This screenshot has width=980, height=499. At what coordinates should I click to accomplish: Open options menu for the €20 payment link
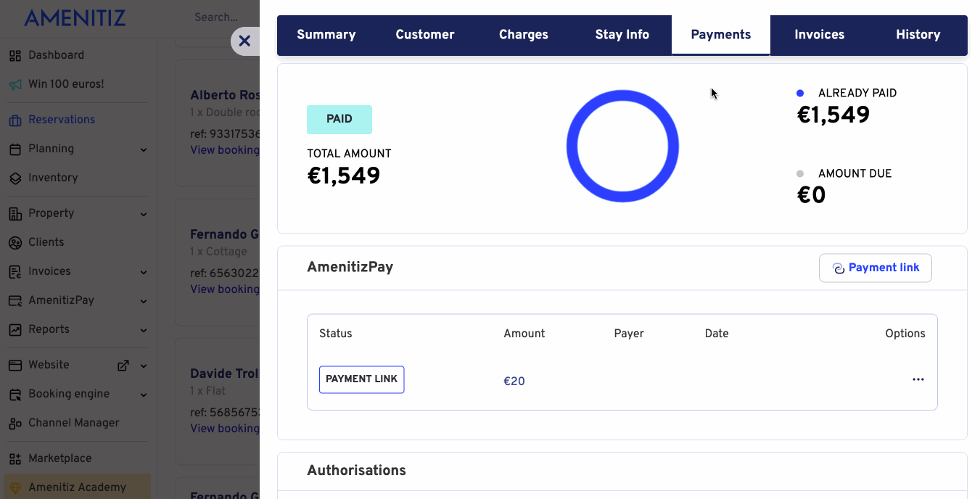(918, 379)
